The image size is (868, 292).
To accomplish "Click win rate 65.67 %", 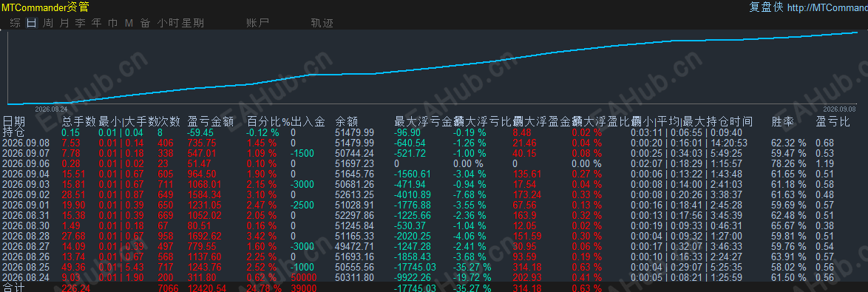I will pyautogui.click(x=789, y=225).
